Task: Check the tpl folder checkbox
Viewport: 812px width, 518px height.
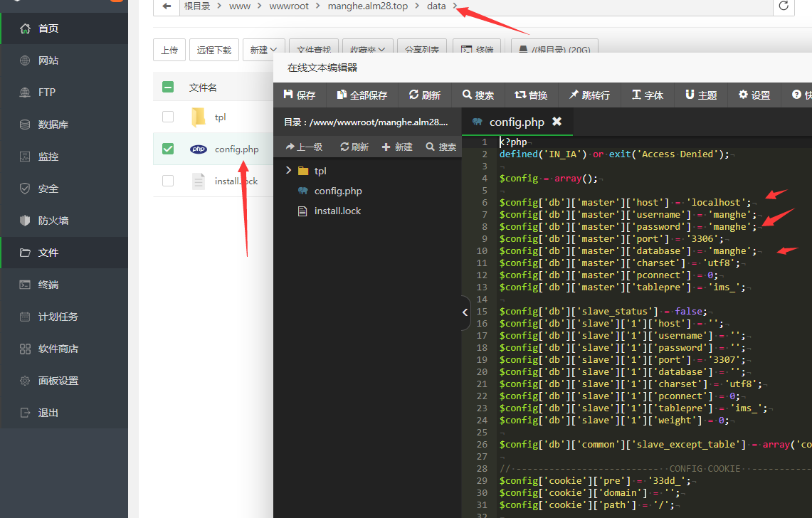Action: (x=168, y=117)
